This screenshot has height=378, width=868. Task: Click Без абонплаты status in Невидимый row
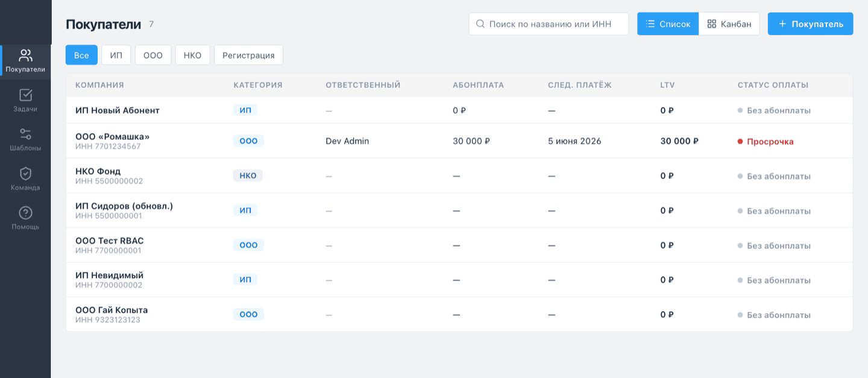[774, 280]
